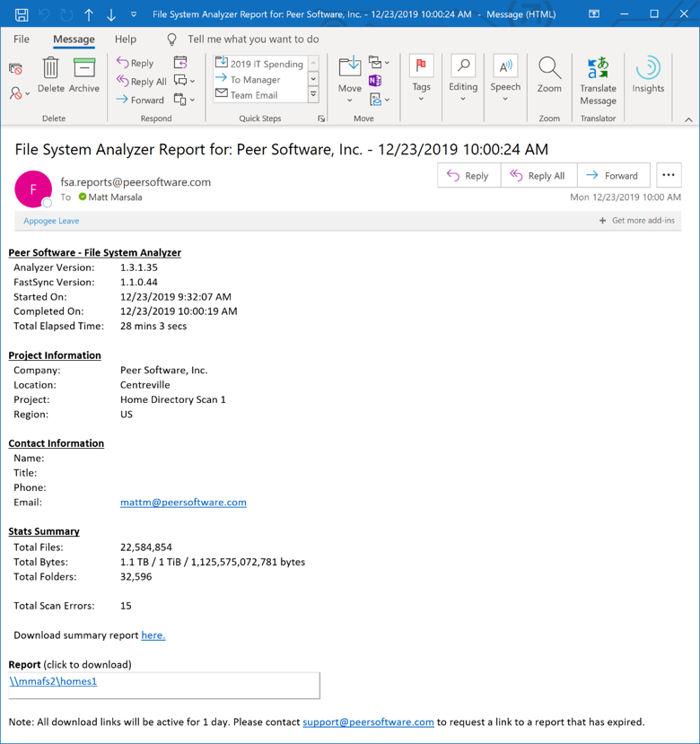Click Translate Message
The image size is (700, 744).
click(x=598, y=81)
